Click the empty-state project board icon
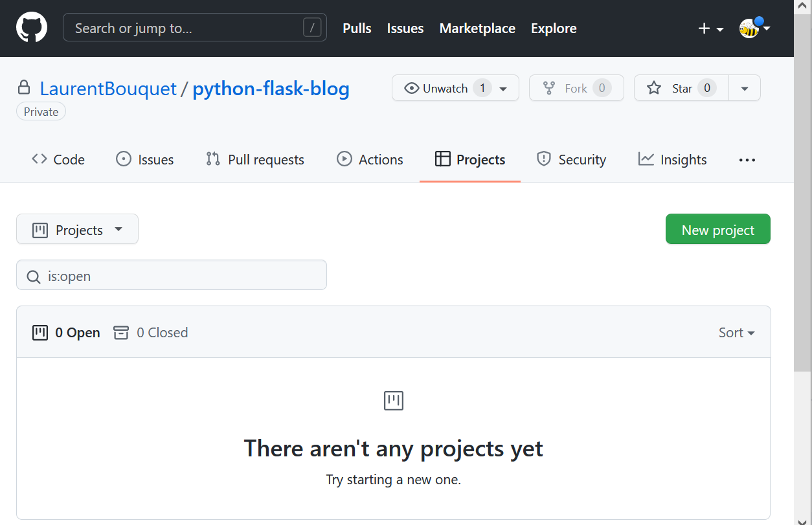The height and width of the screenshot is (525, 812). 393,401
